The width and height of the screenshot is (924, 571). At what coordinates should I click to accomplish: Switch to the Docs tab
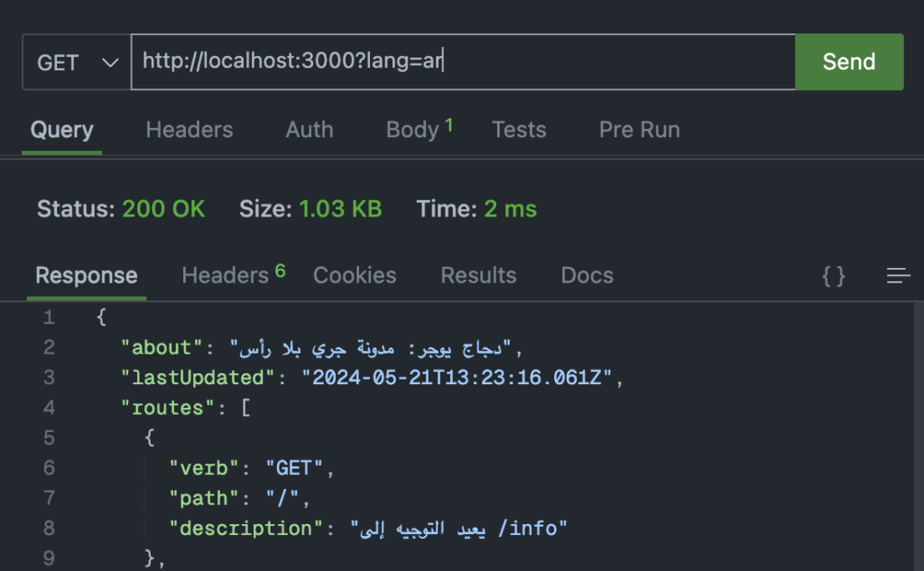[587, 275]
